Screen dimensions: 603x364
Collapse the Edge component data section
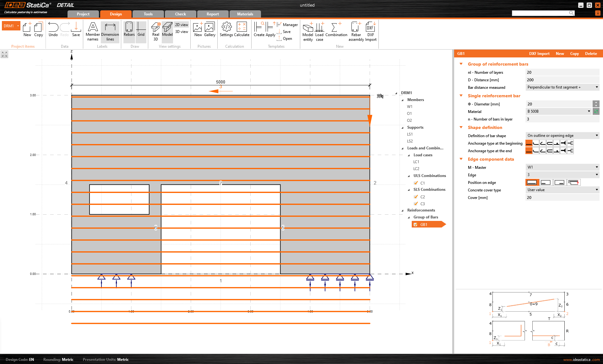tap(461, 159)
